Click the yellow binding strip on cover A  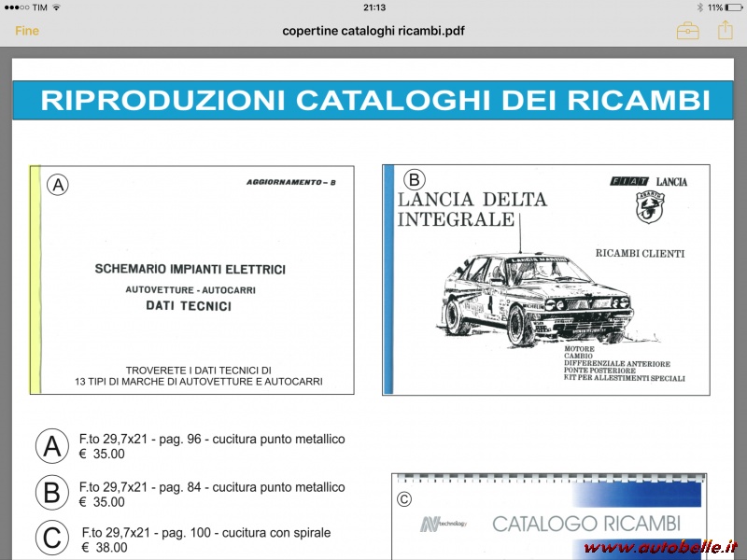tap(35, 280)
